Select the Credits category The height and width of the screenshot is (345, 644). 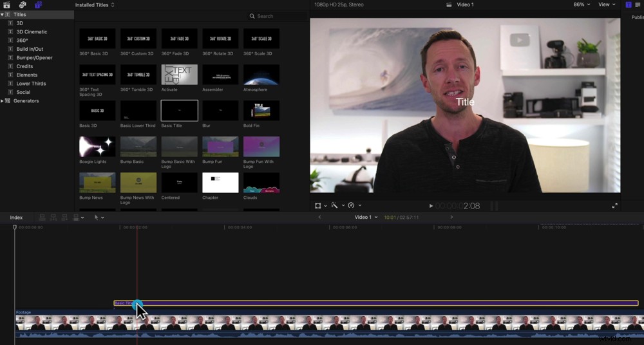pyautogui.click(x=24, y=66)
